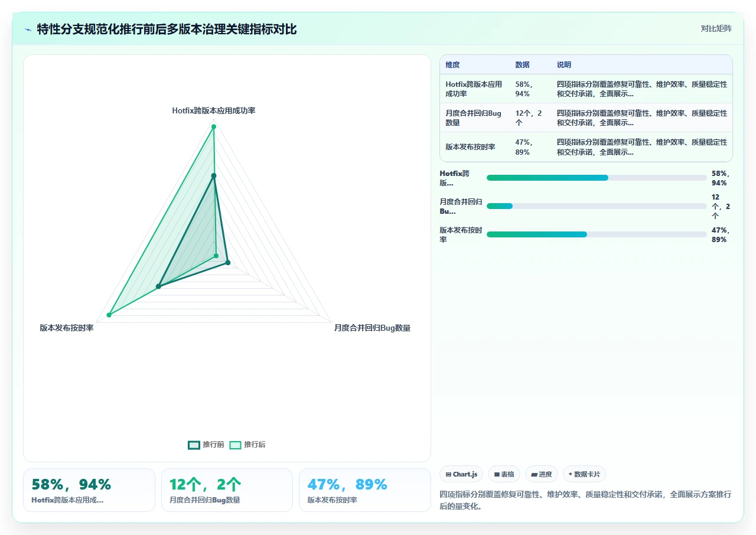Click table cell Hotfix跨版本应用成功率

474,89
